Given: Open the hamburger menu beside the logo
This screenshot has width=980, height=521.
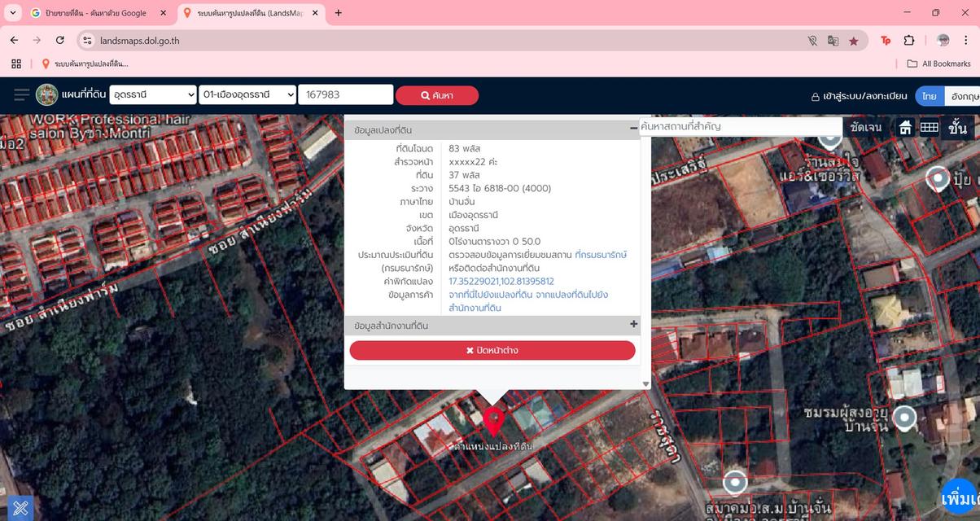Looking at the screenshot, I should click(21, 95).
